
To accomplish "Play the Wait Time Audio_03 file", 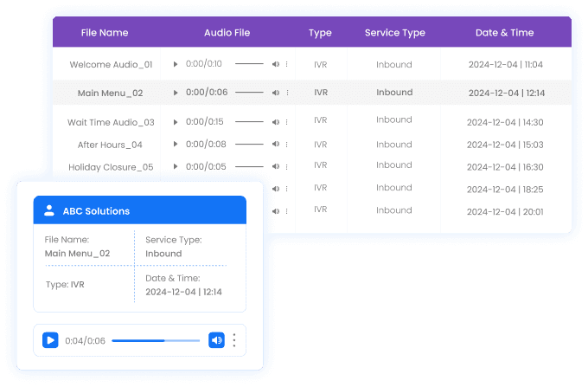I will coord(176,122).
